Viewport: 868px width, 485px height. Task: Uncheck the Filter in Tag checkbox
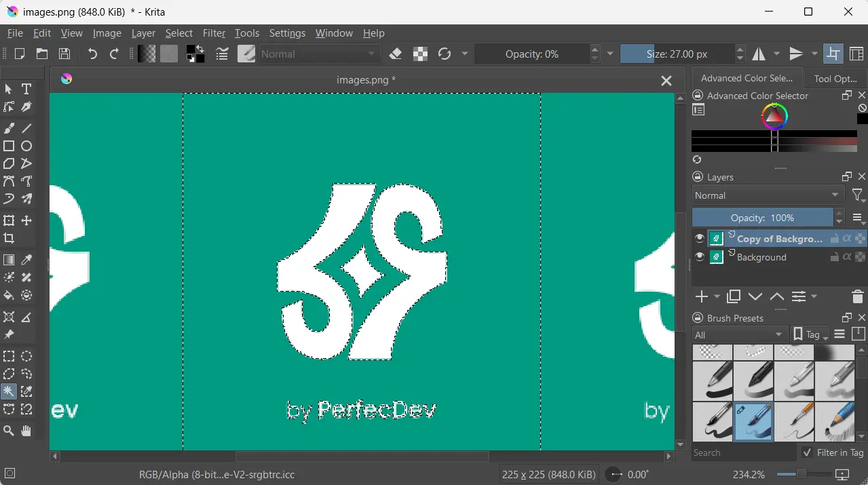point(807,452)
